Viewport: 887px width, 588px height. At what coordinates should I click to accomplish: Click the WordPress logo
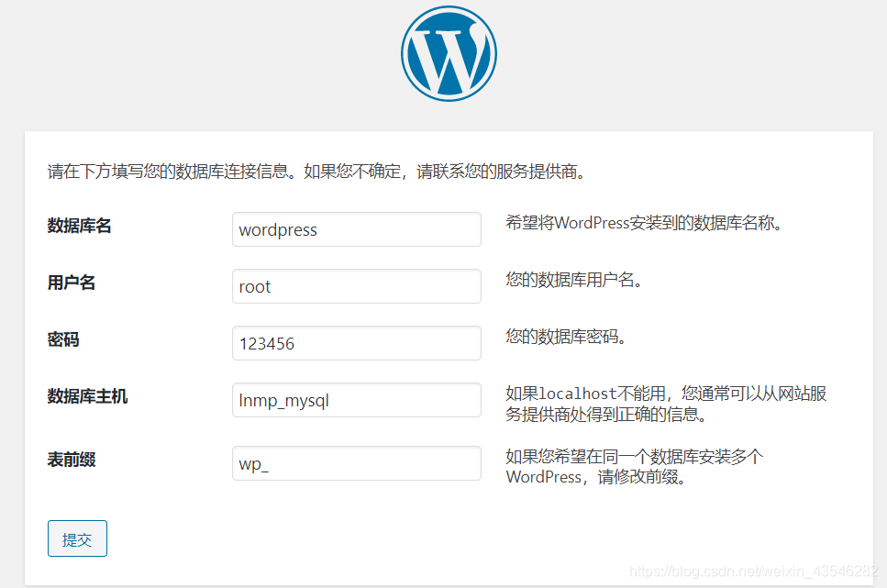tap(449, 54)
